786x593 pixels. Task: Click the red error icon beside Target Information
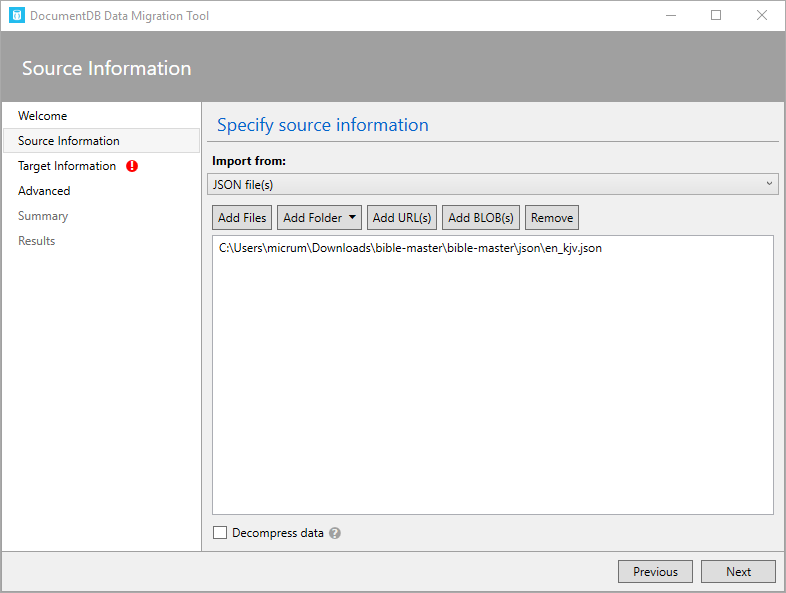pyautogui.click(x=132, y=166)
